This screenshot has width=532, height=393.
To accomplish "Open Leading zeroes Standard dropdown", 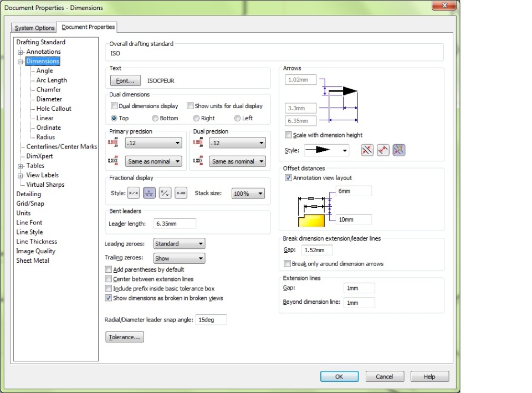I will click(x=179, y=244).
